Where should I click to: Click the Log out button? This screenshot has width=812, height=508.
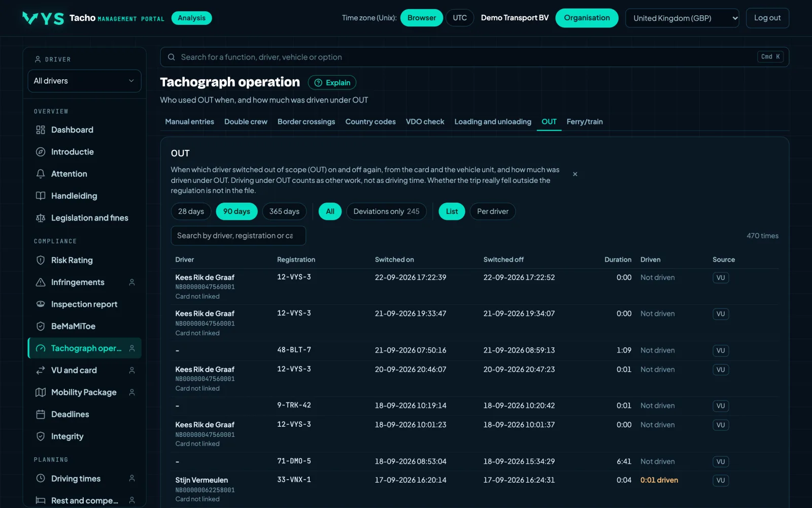pos(767,18)
